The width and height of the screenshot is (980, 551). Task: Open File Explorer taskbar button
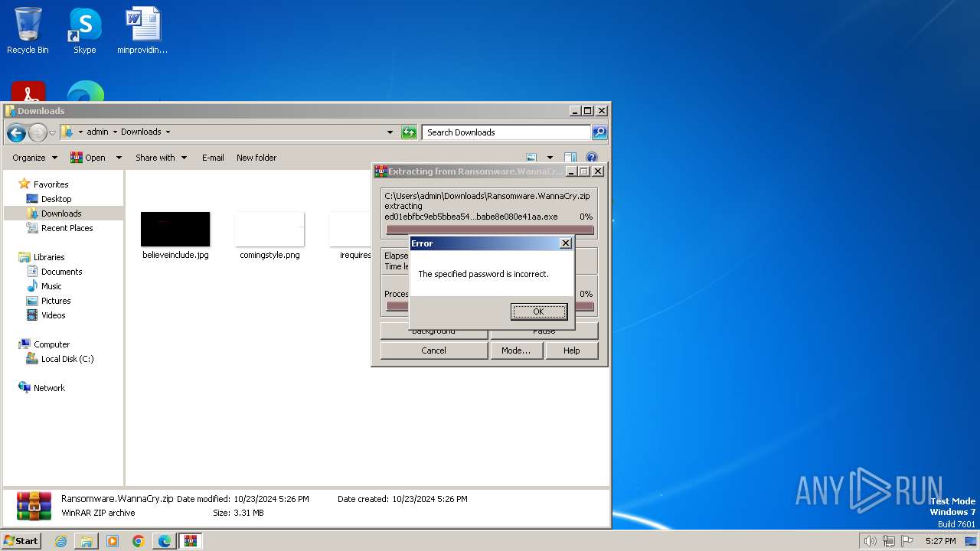[87, 541]
